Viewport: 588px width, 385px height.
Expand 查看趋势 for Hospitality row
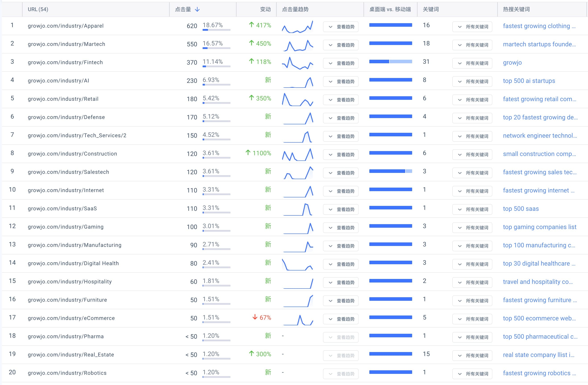[x=341, y=283]
